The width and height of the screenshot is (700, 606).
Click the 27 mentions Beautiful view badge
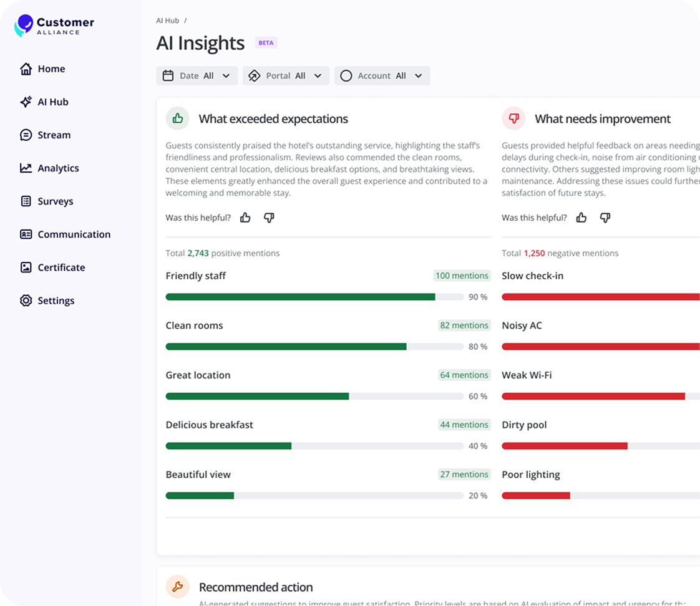(x=464, y=474)
